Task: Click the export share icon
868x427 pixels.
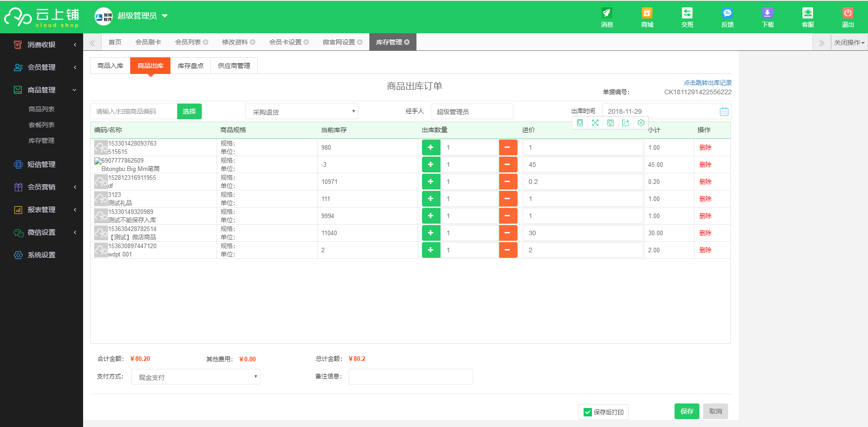Action: click(626, 122)
